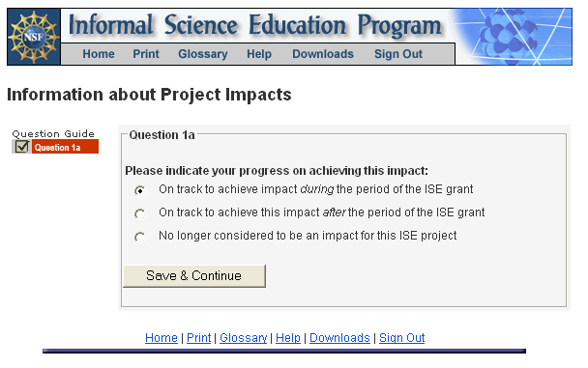Follow the footer Glossary link
Viewport: 588px width, 368px height.
click(x=244, y=338)
